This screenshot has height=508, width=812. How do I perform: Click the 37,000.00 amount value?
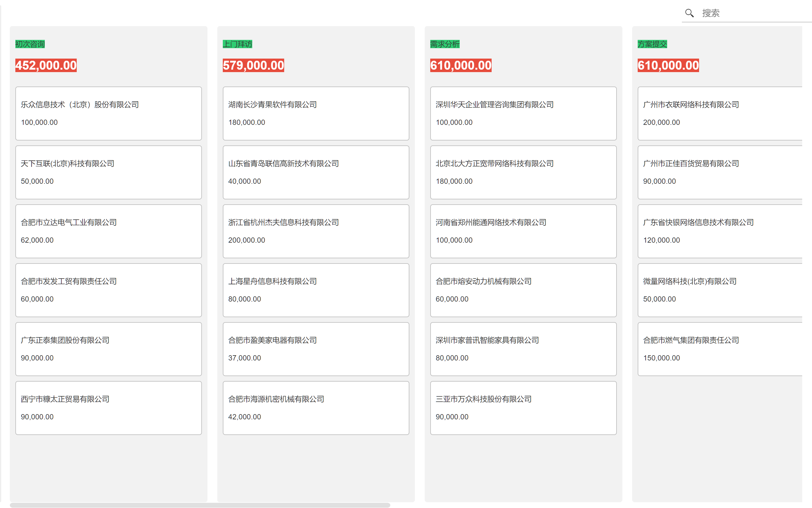pyautogui.click(x=245, y=358)
